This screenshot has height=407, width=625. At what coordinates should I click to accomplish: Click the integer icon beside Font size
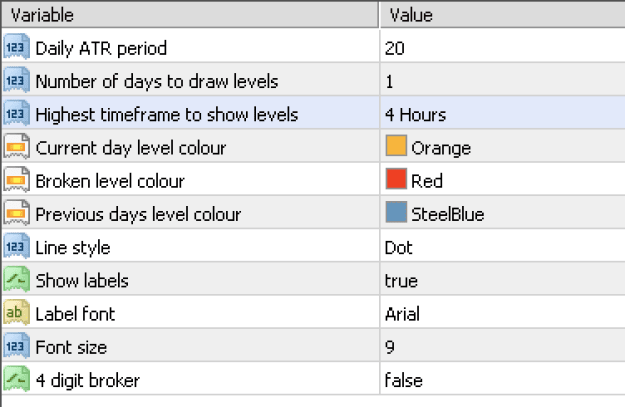(17, 346)
